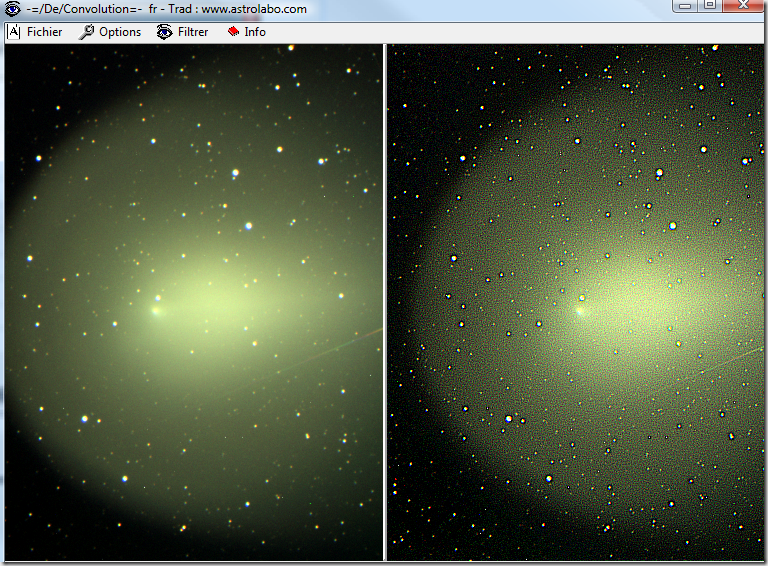Click the document icon beside Fichier
The height and width of the screenshot is (566, 768).
[x=14, y=32]
